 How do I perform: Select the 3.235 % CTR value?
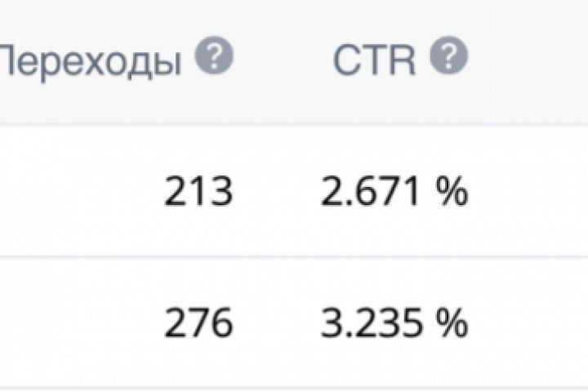click(393, 323)
